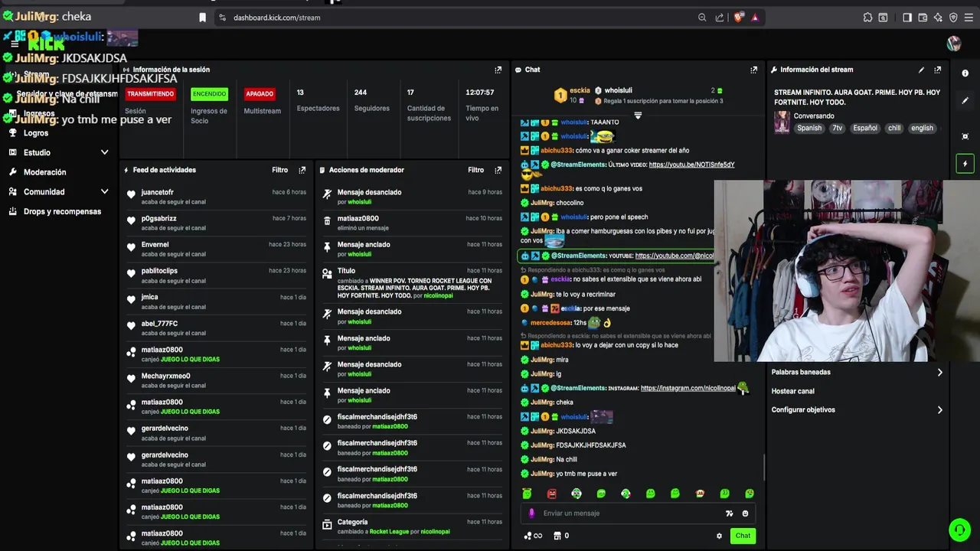Click the chill tag
The image size is (980, 551).
894,129
